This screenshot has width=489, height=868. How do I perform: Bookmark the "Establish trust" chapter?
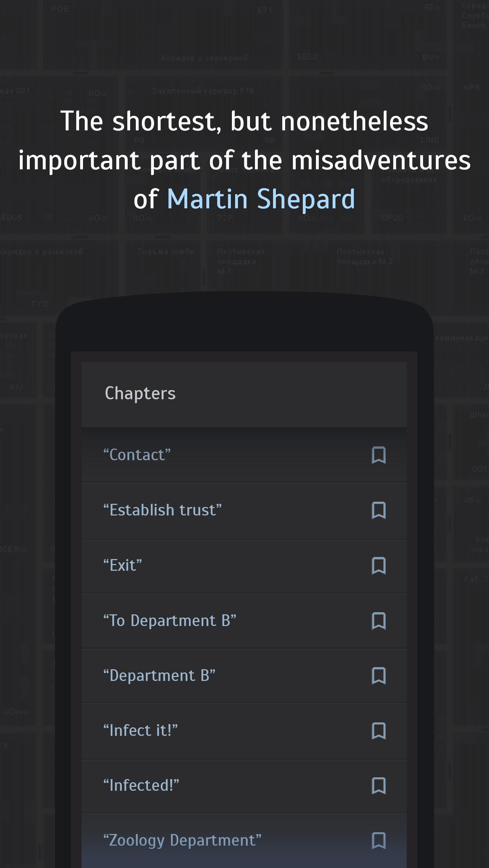tap(378, 511)
